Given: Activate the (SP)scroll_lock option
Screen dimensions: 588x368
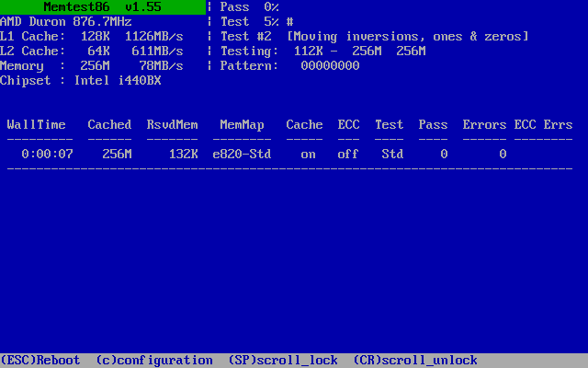Looking at the screenshot, I should [282, 361].
